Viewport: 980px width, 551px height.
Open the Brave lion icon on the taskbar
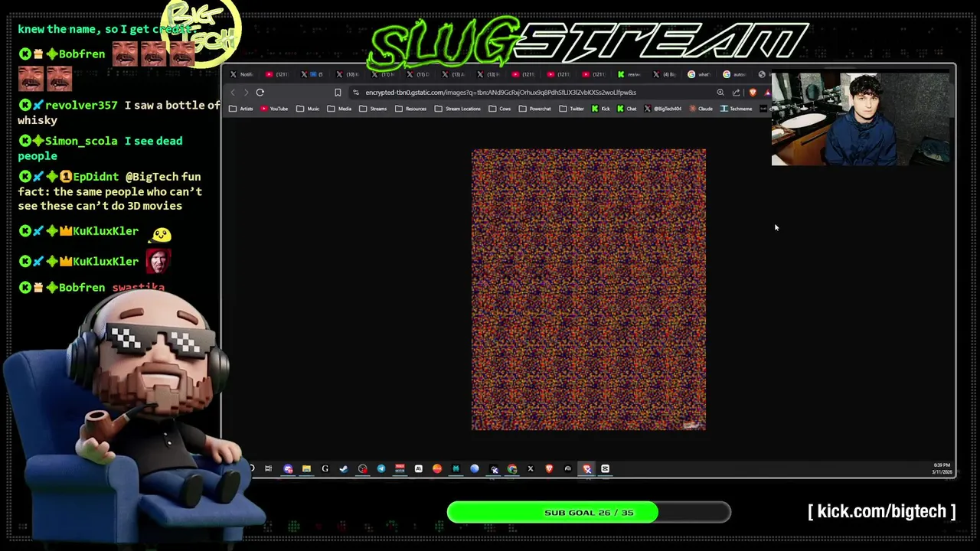pyautogui.click(x=549, y=468)
